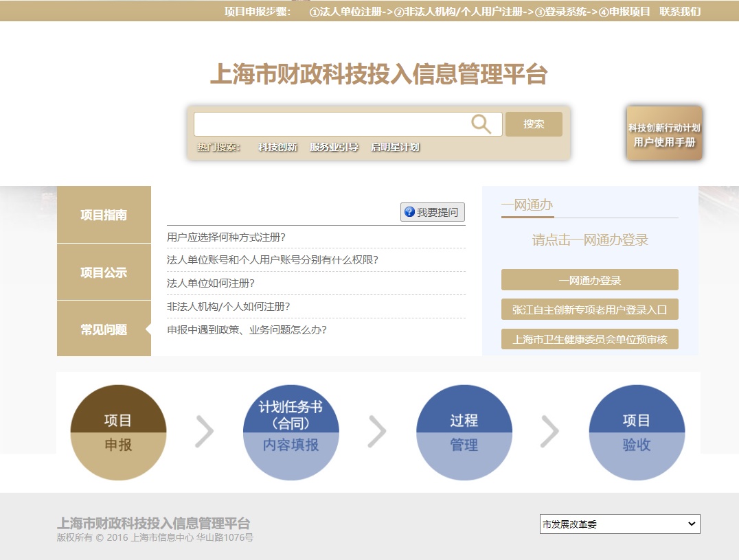Click the dropdown chevron next to 市发展改革委
Image resolution: width=739 pixels, height=560 pixels.
coord(693,524)
